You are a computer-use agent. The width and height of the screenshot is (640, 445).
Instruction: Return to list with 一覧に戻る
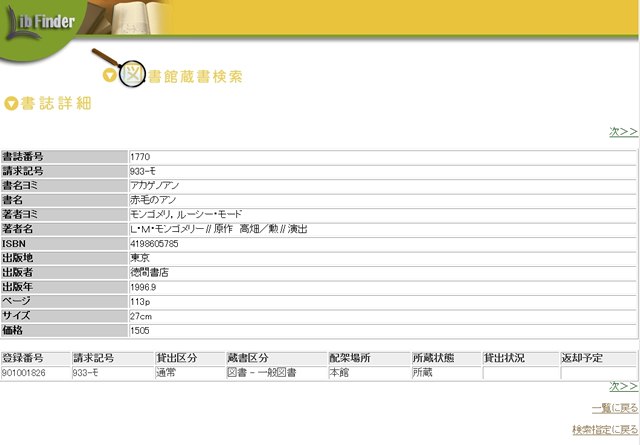pyautogui.click(x=614, y=408)
